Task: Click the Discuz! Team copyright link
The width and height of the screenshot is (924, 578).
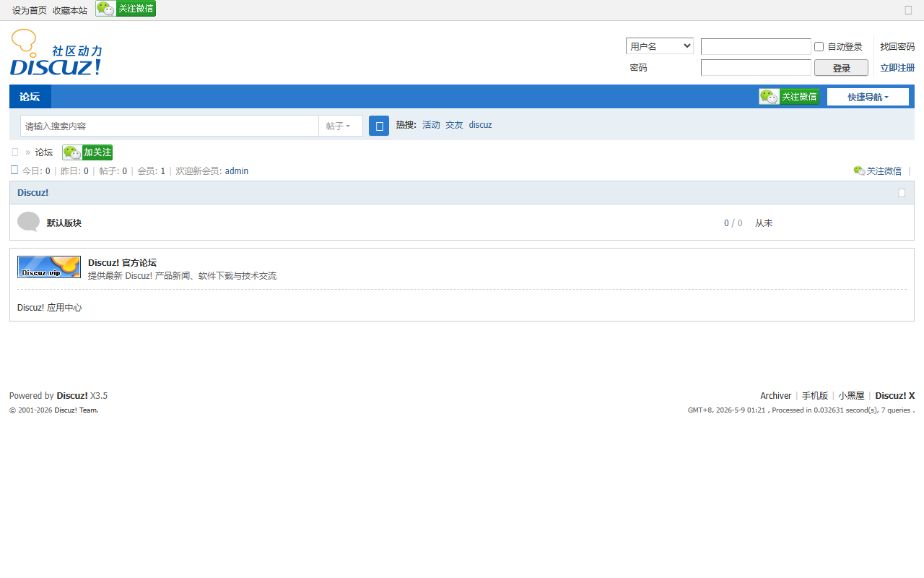Action: click(77, 410)
